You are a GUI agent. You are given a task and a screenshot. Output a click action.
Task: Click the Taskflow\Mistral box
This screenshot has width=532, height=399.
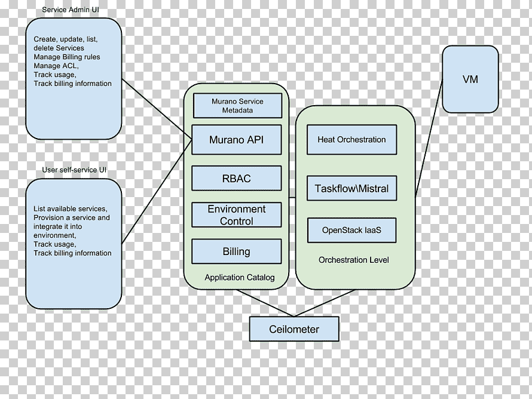[352, 188]
